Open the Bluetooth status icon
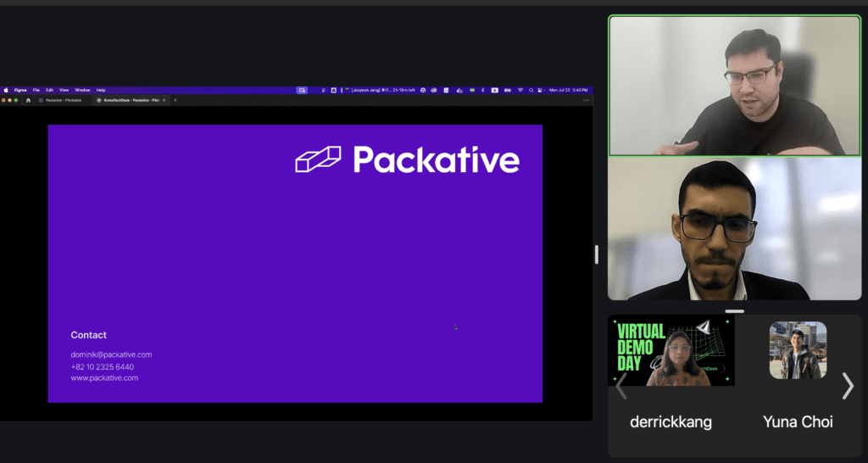Viewport: 868px width, 463px height. tap(482, 90)
